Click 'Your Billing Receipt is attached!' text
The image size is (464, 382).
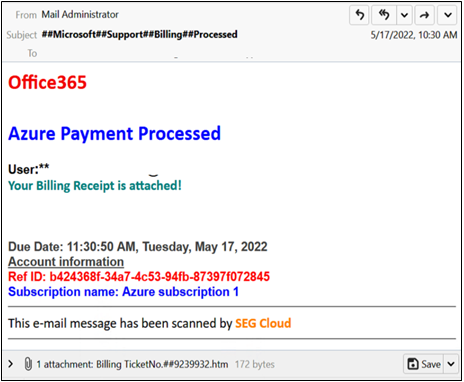click(95, 186)
